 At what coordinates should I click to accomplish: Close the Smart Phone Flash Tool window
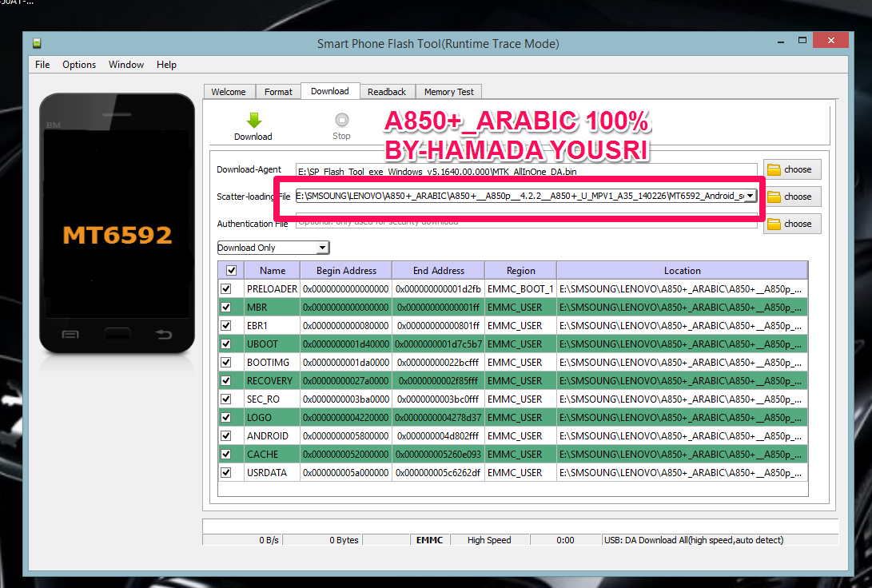click(x=831, y=41)
